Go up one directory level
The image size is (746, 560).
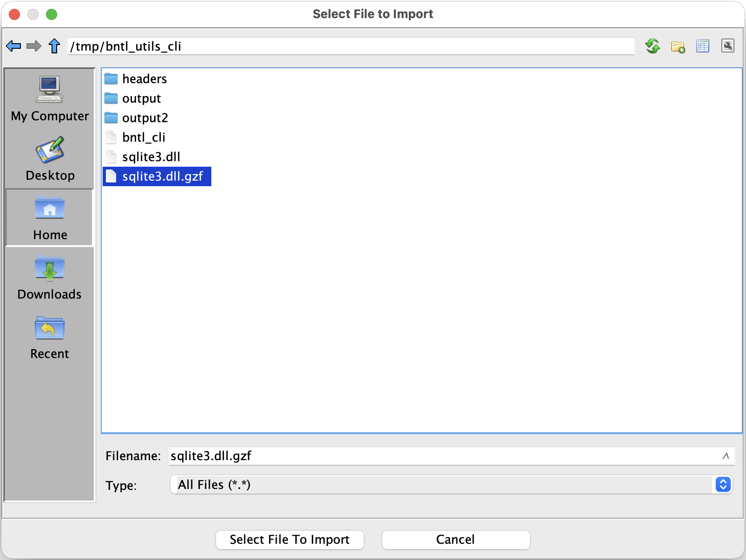54,46
